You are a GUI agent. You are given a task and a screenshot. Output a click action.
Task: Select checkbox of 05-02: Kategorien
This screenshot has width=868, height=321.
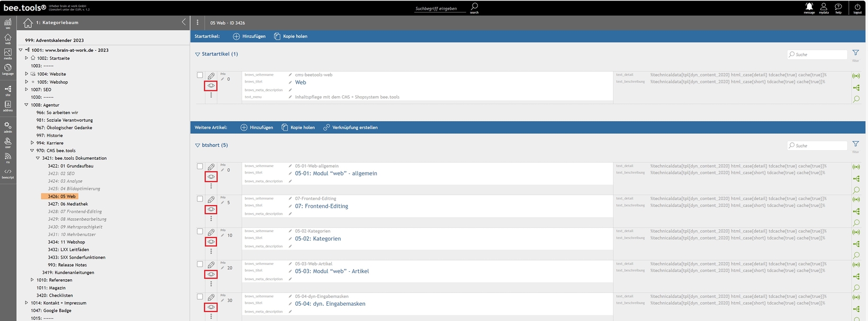200,231
